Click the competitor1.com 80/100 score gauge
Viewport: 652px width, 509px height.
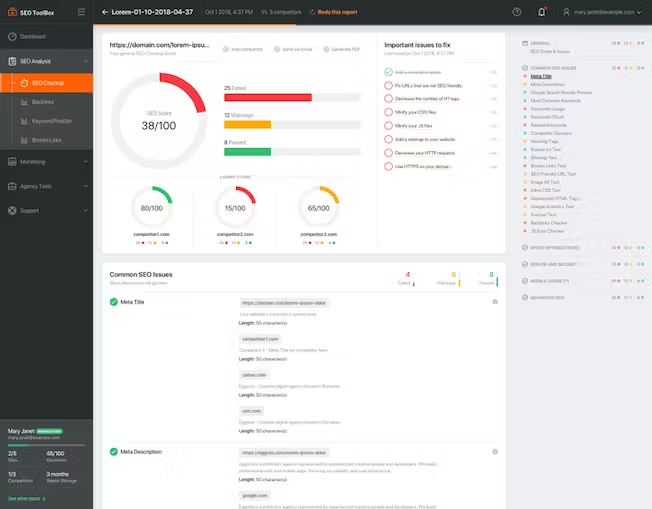click(152, 208)
